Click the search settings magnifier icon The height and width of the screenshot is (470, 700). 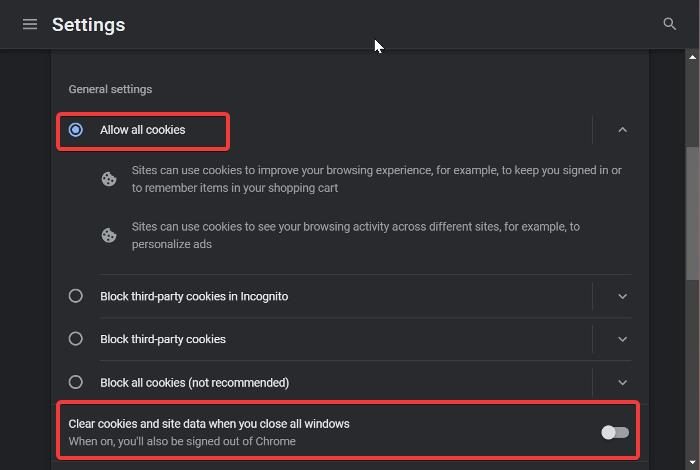tap(669, 24)
